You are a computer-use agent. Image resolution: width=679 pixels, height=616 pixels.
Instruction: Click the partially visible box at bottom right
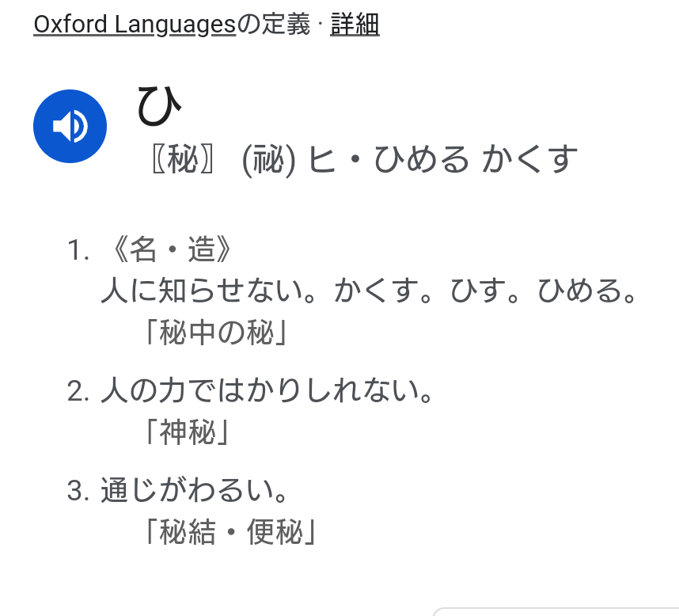click(x=556, y=612)
